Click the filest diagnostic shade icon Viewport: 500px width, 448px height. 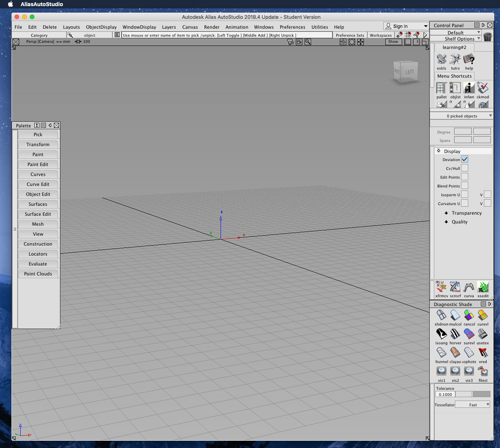click(483, 371)
